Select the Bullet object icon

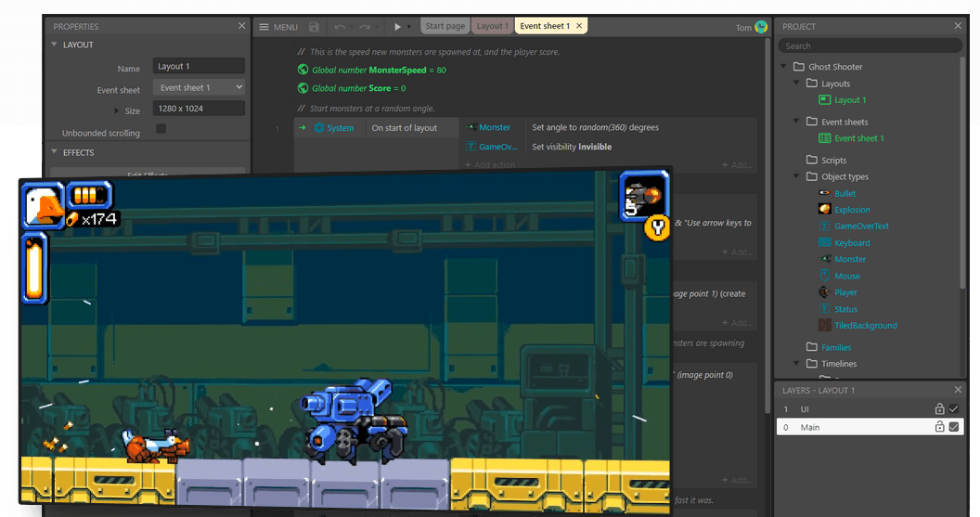(824, 192)
